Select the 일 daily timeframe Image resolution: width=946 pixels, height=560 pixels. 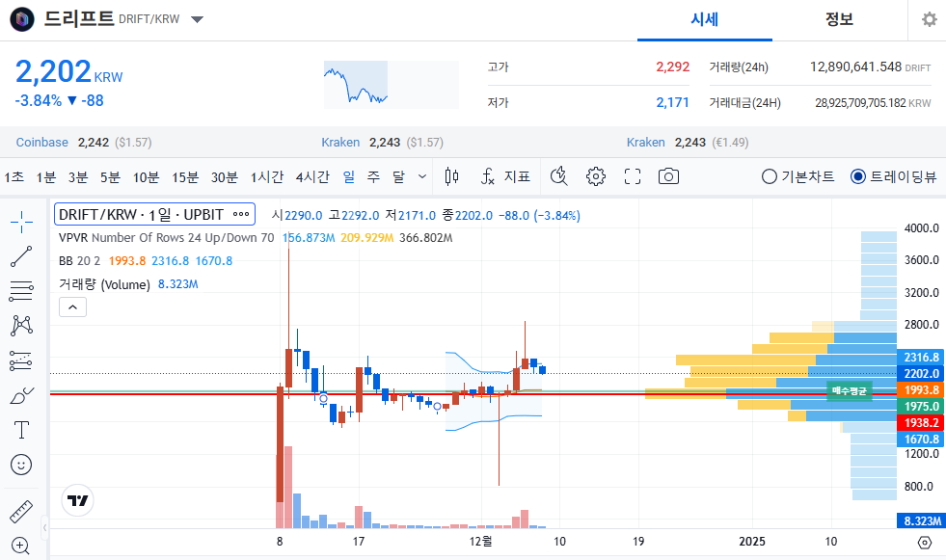click(x=349, y=176)
